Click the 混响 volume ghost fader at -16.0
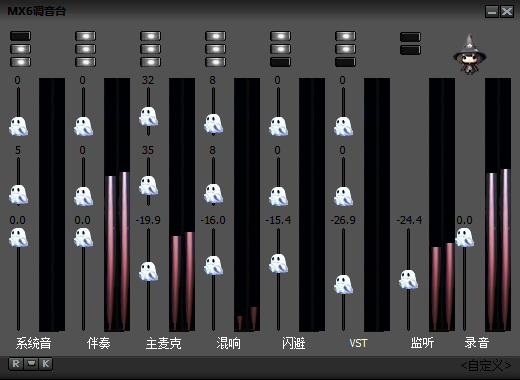The height and width of the screenshot is (380, 520). pos(213,265)
